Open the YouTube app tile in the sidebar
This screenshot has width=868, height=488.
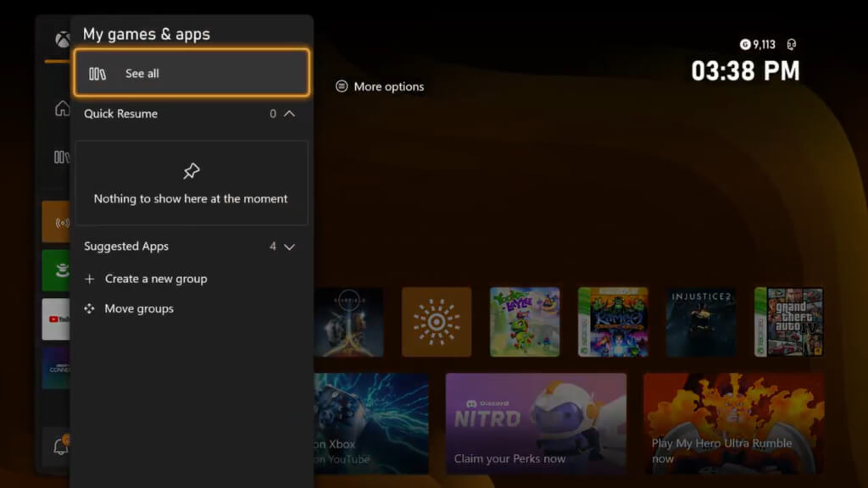(57, 319)
